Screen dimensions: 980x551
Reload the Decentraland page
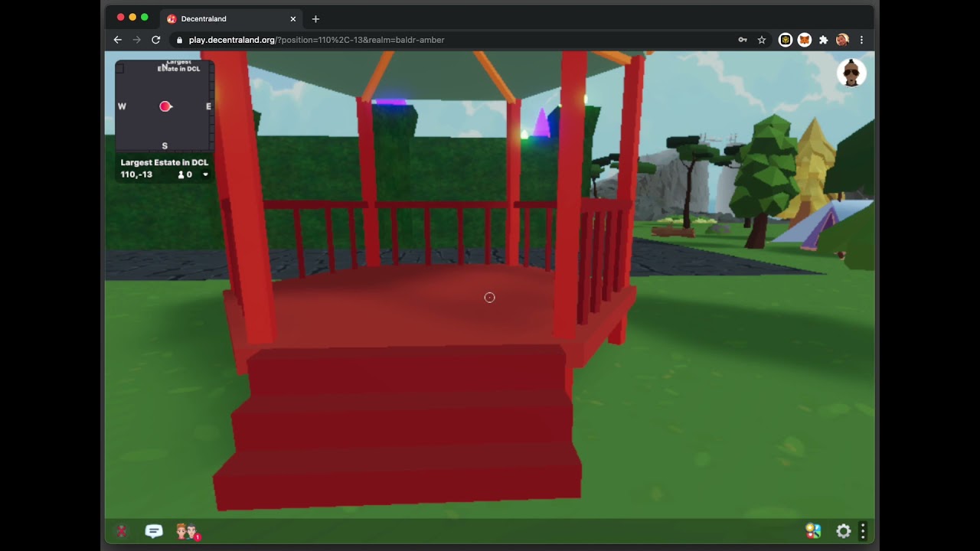click(x=155, y=40)
